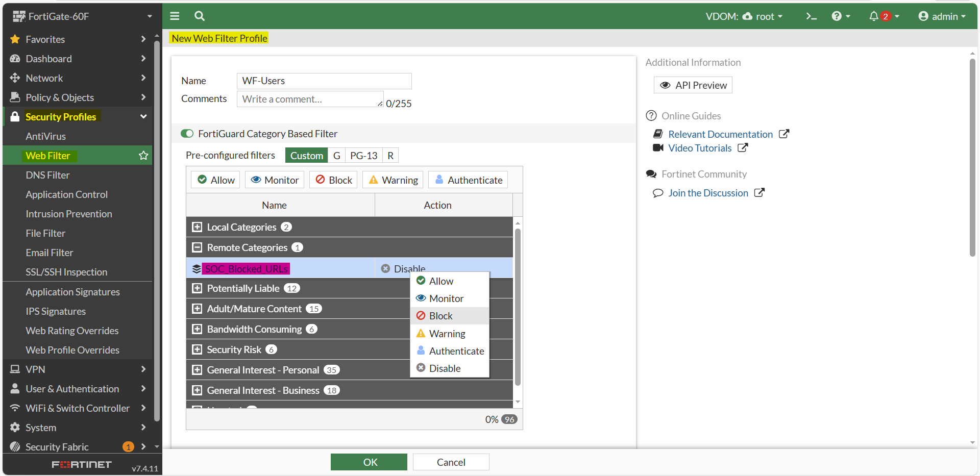Click the Block toolbar button
The width and height of the screenshot is (980, 476).
pyautogui.click(x=334, y=180)
